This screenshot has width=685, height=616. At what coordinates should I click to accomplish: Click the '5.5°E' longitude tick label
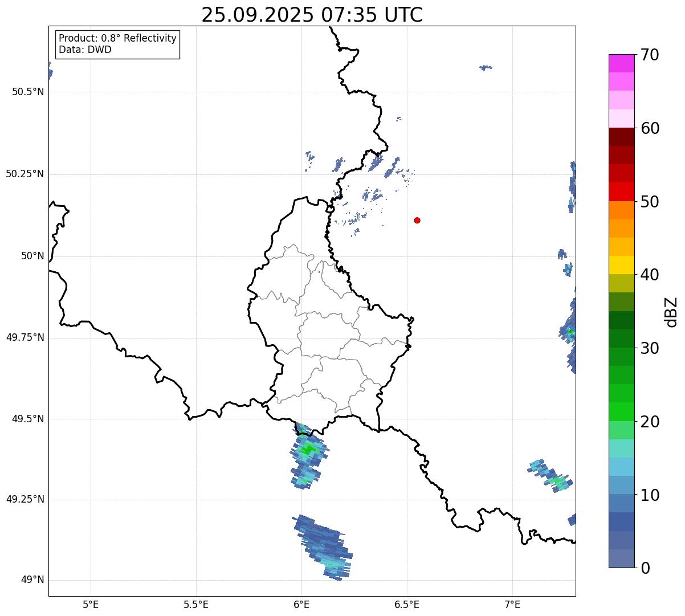click(x=196, y=604)
